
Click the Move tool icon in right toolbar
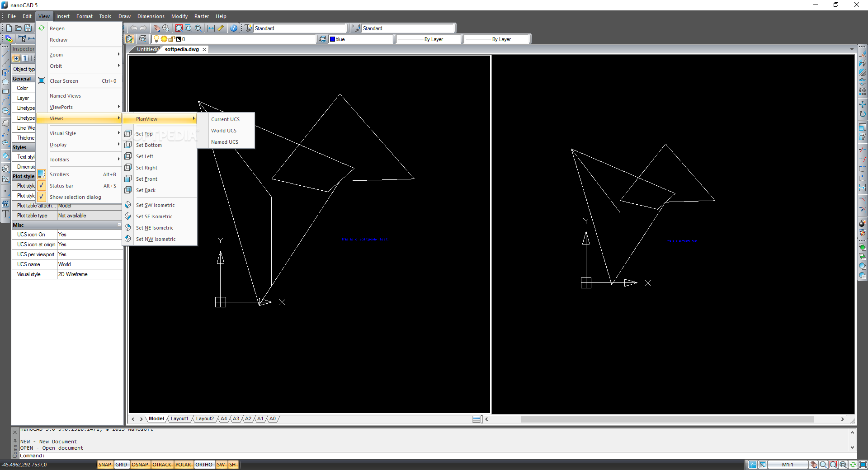[863, 104]
